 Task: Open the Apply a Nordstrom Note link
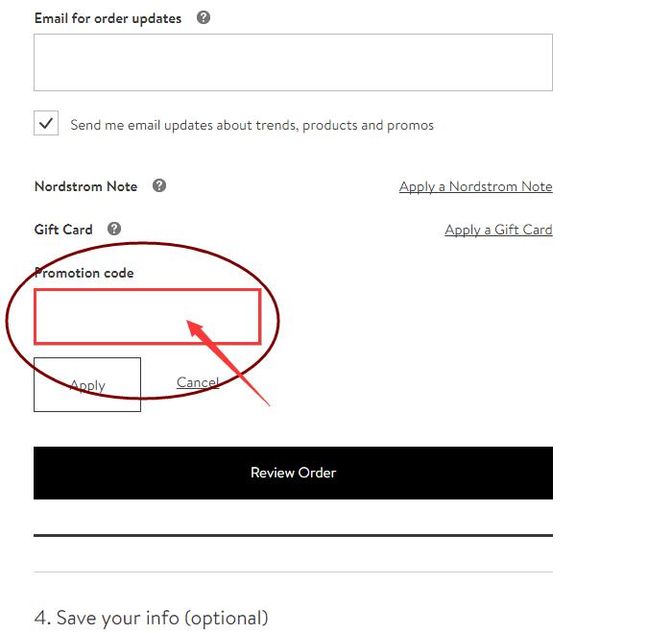pyautogui.click(x=476, y=186)
